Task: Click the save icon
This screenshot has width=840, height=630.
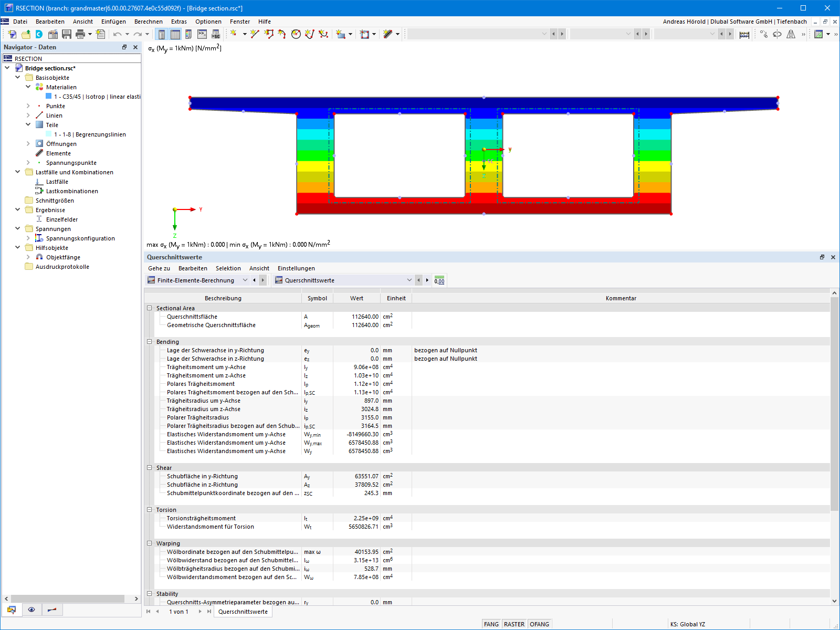Action: [x=67, y=34]
